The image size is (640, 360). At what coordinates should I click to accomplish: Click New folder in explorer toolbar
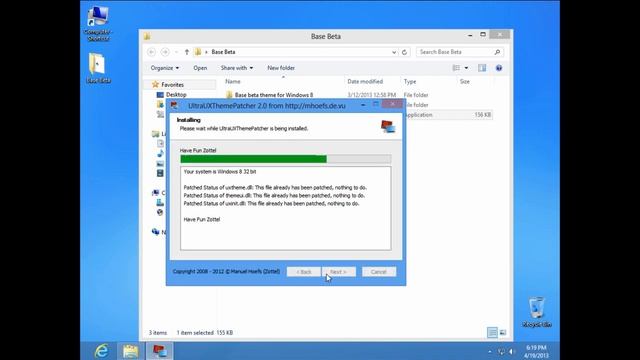point(281,68)
